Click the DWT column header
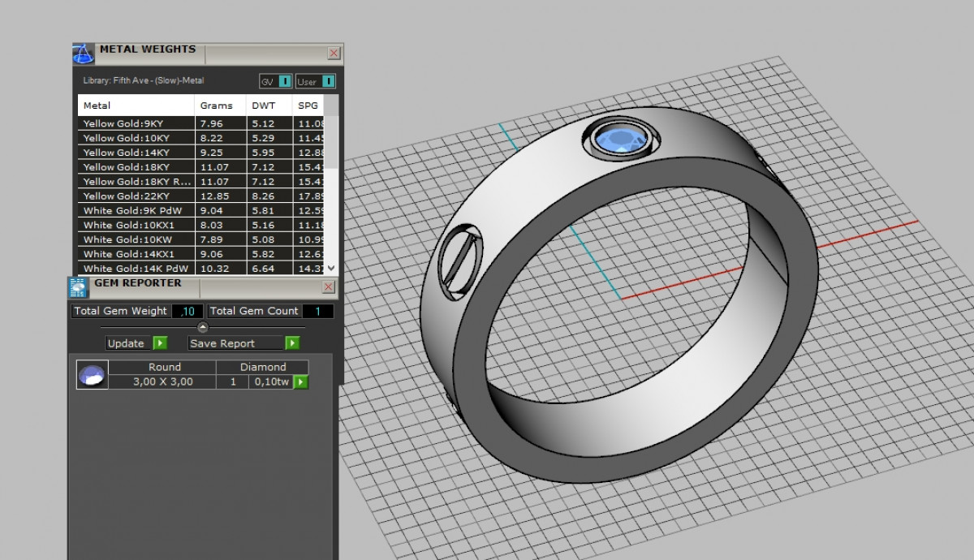 click(264, 106)
